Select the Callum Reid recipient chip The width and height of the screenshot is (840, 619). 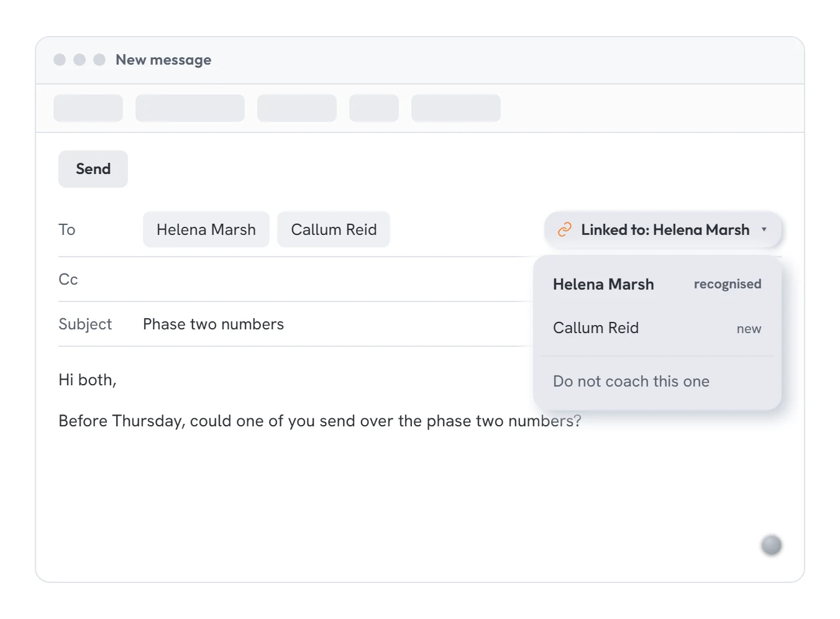(x=334, y=229)
